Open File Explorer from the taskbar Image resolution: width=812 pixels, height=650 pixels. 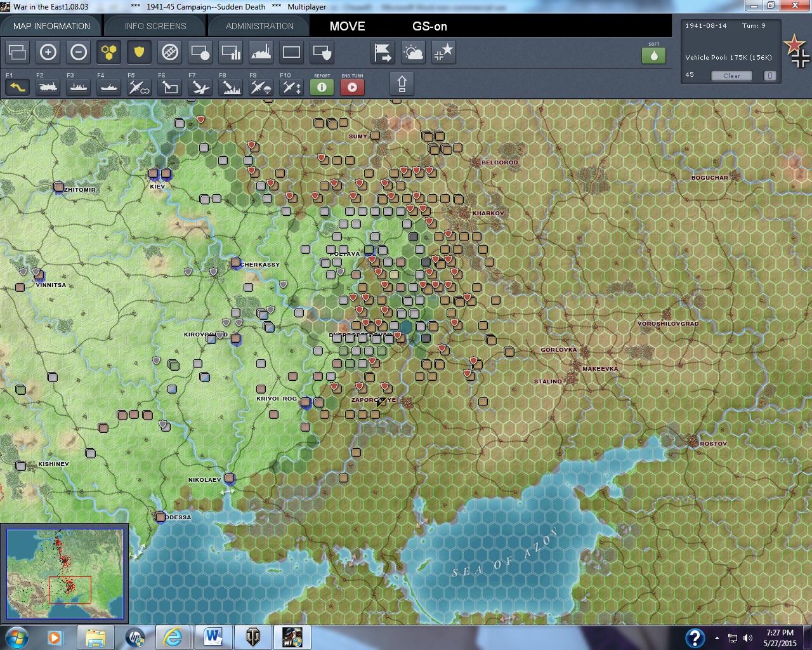click(x=96, y=637)
